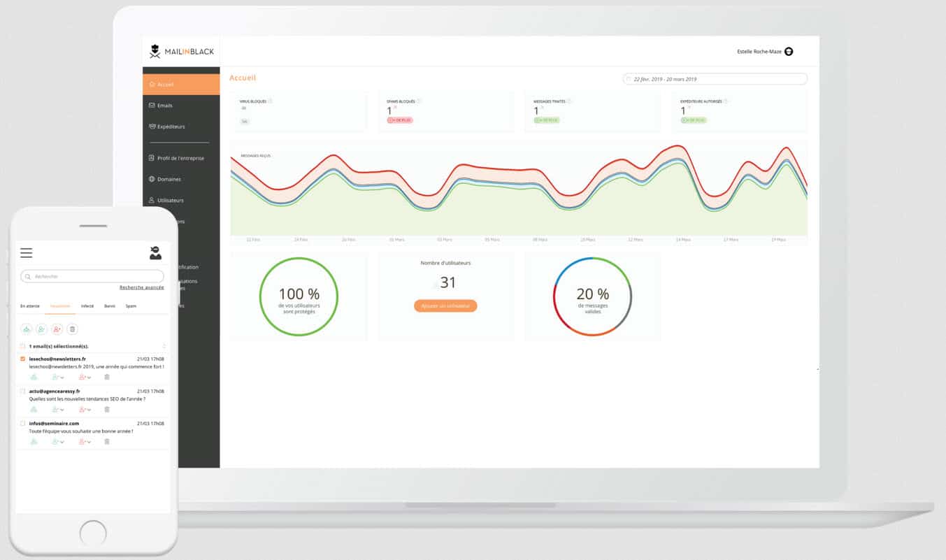Uncheck the lesechos@newsletters.fr email checkbox
This screenshot has width=946, height=560.
point(22,359)
